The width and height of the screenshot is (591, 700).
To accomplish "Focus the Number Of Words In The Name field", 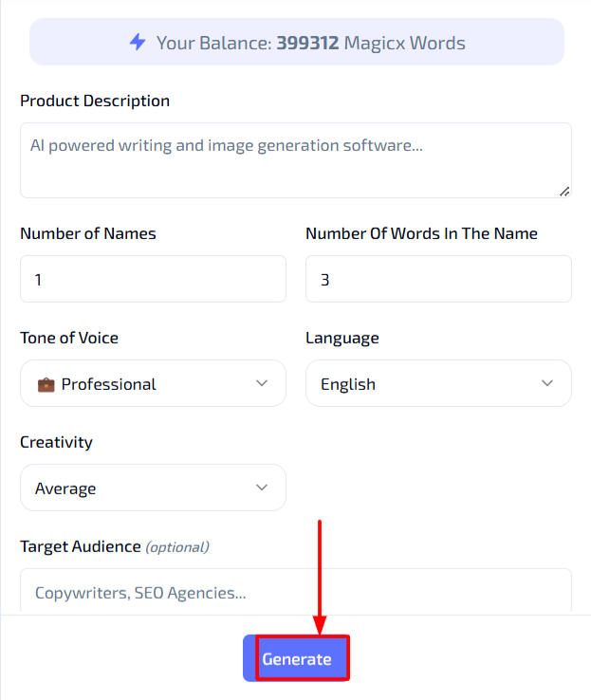I will pyautogui.click(x=438, y=279).
